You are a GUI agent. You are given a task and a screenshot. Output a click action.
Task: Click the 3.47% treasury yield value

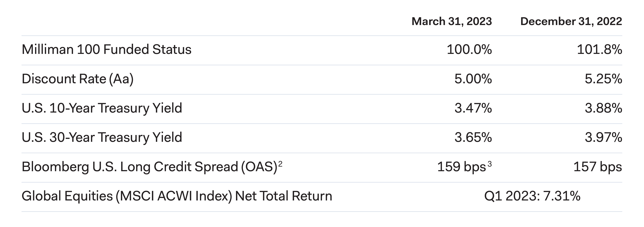tap(473, 108)
